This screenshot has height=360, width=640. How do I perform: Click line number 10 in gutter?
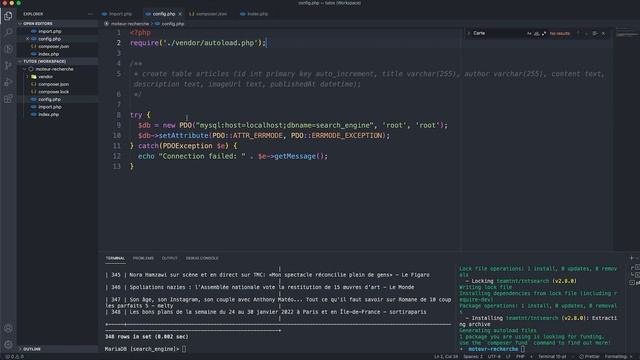coord(117,136)
